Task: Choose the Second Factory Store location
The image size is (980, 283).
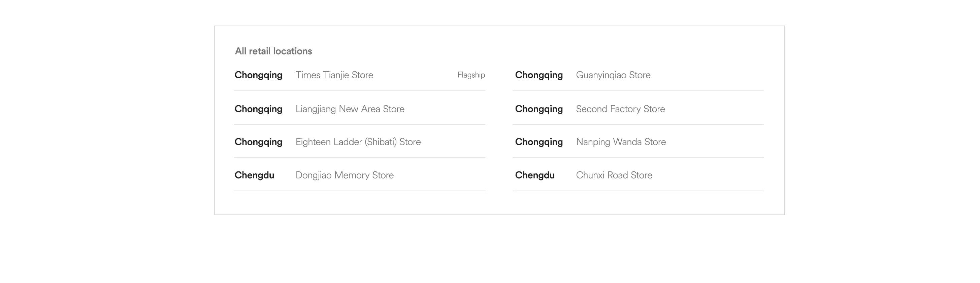Action: 638,109
